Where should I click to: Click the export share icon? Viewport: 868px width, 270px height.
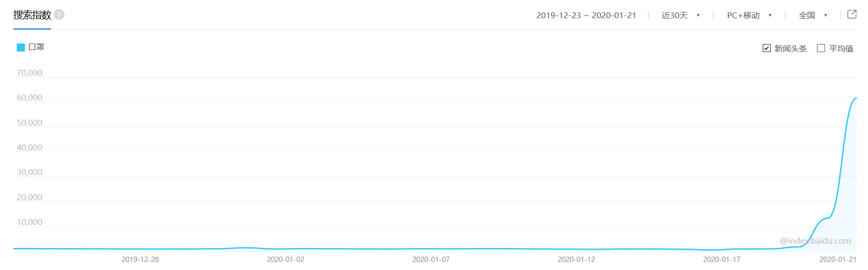[x=852, y=14]
